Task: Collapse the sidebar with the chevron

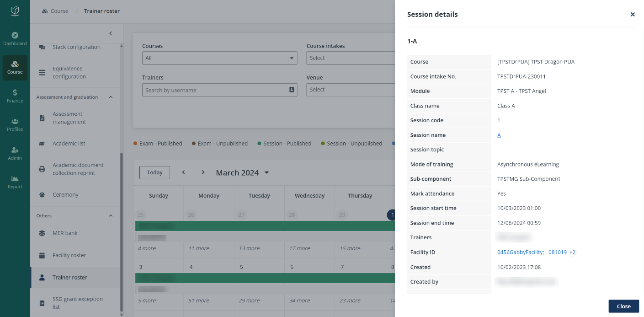Action: point(111,33)
